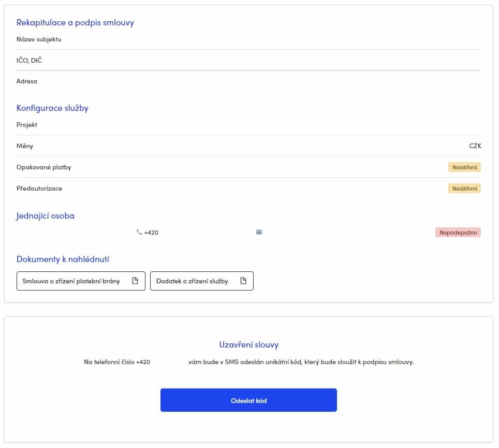Click the Adresa row
The image size is (499, 448).
[x=27, y=81]
